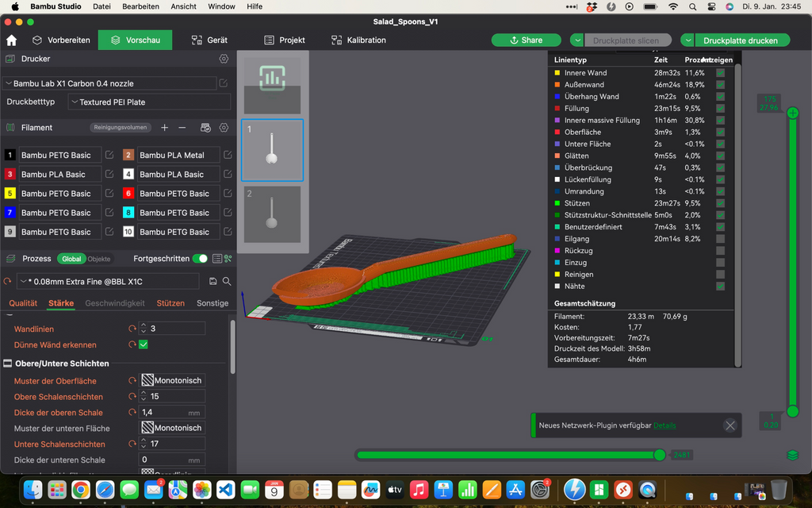The height and width of the screenshot is (508, 812).
Task: Select plate 2 thumbnail
Action: [x=273, y=214]
